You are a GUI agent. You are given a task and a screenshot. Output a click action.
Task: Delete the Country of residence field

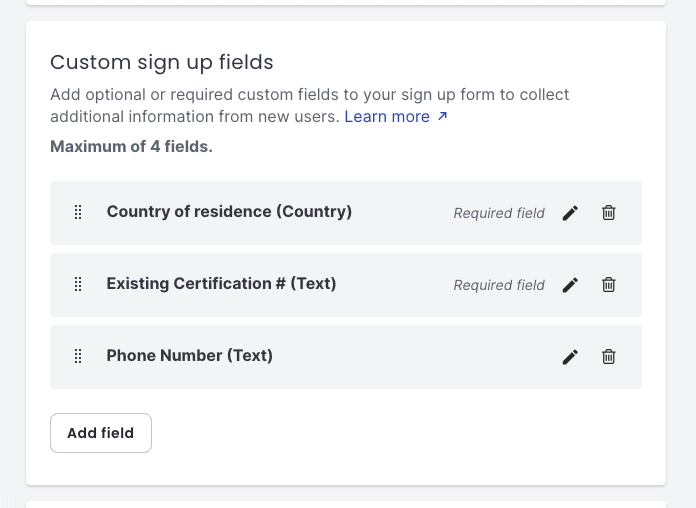[609, 213]
